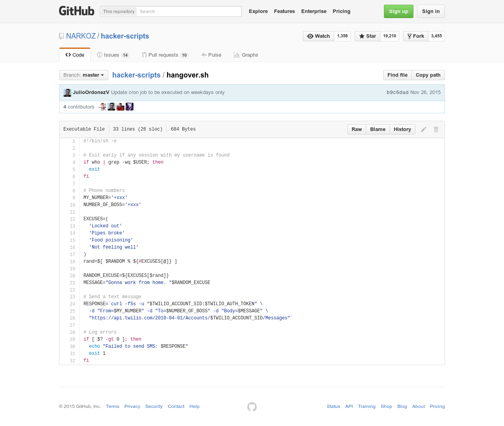Viewport: 504px width, 426px height.
Task: Open the Pulse tab
Action: [211, 55]
